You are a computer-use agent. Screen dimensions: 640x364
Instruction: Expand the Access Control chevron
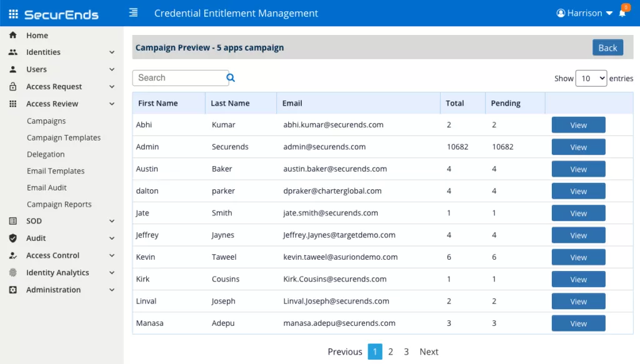point(112,255)
